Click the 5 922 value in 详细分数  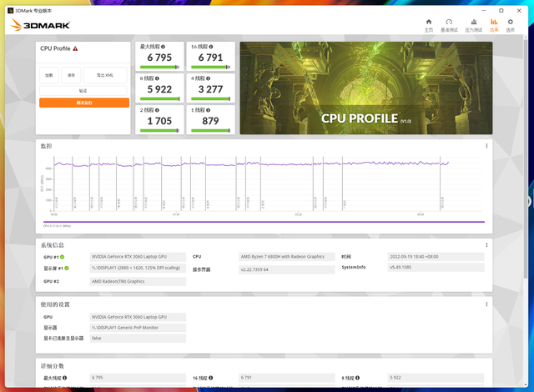click(436, 378)
